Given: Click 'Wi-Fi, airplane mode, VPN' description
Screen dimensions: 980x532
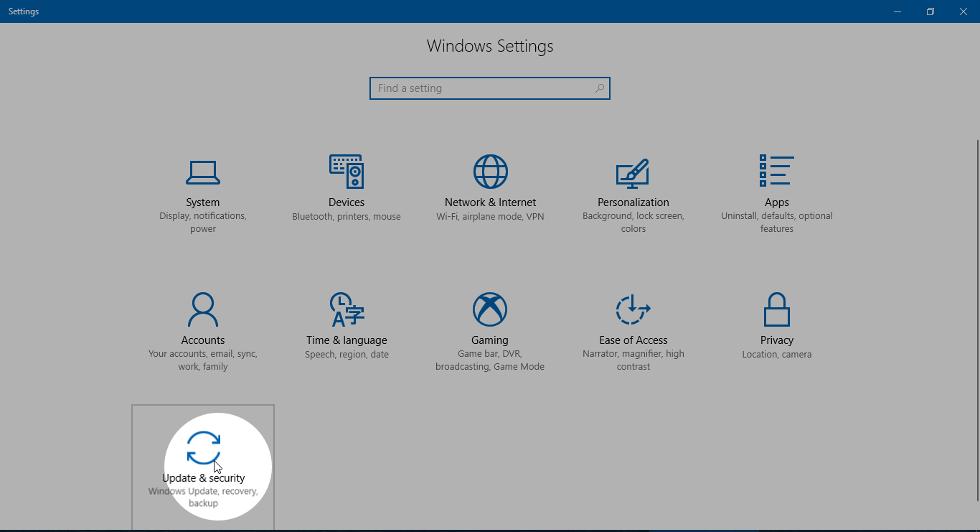Looking at the screenshot, I should pyautogui.click(x=490, y=217).
